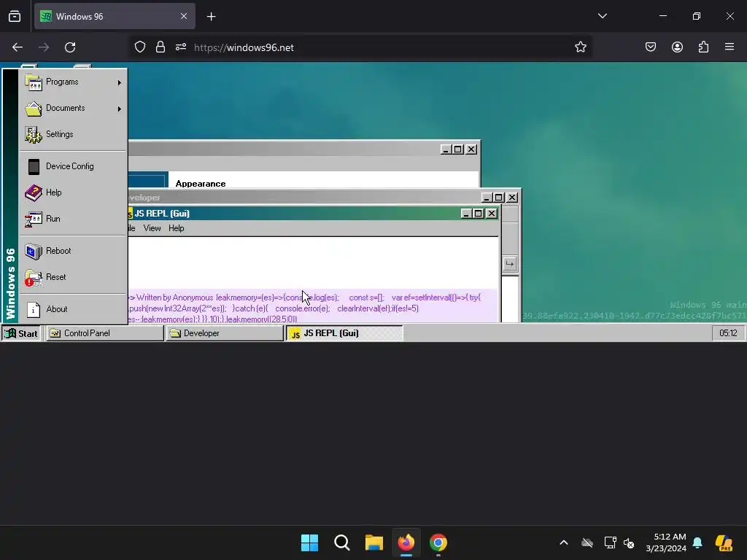Screen dimensions: 747x560
Task: Bookmark this page with the star
Action: 580,47
